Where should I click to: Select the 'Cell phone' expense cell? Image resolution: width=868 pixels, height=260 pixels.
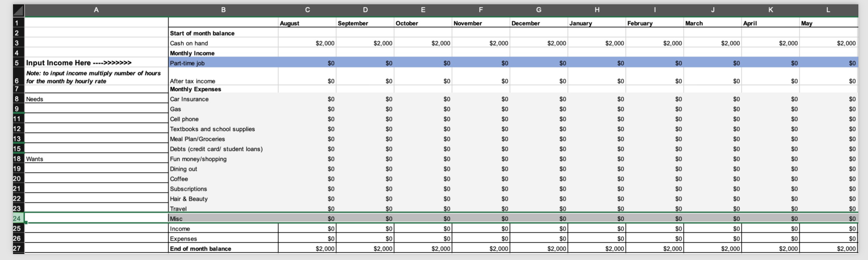coord(223,119)
